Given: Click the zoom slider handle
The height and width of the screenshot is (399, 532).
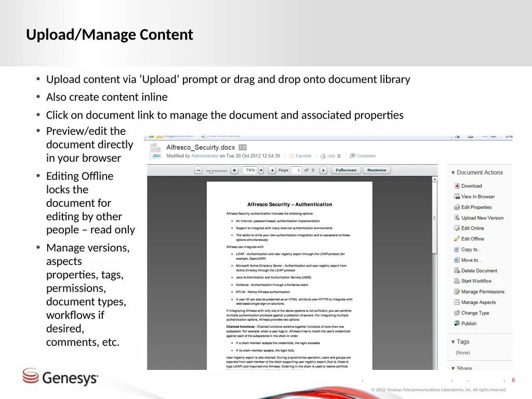Looking at the screenshot, I should (211, 171).
